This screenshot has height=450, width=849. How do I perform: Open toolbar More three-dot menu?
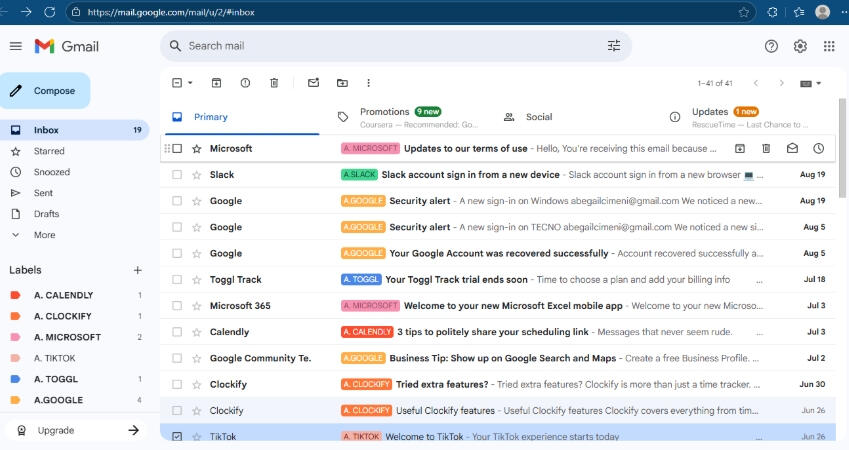pos(368,83)
